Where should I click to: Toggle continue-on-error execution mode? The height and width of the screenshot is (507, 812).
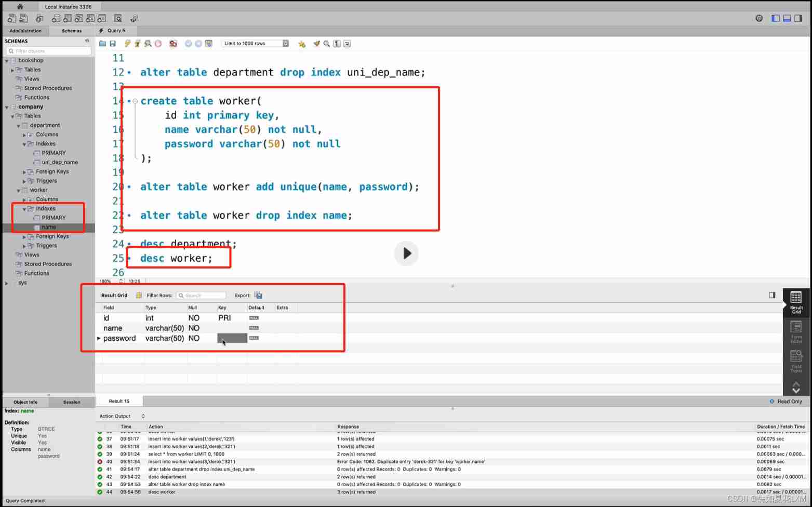174,44
